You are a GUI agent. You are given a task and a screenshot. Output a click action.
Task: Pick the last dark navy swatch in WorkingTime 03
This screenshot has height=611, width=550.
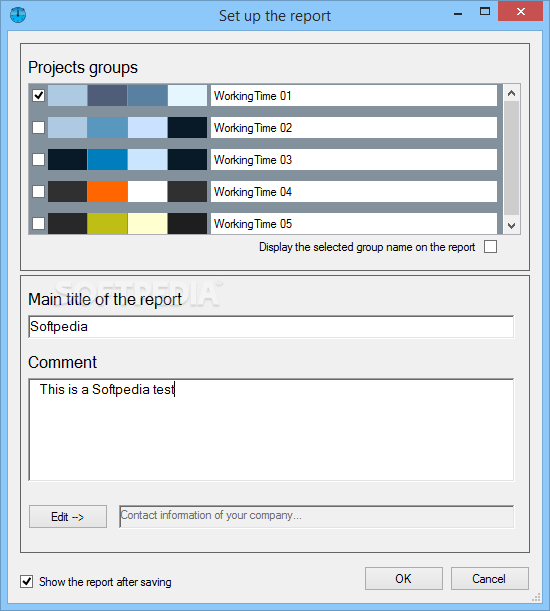point(187,159)
